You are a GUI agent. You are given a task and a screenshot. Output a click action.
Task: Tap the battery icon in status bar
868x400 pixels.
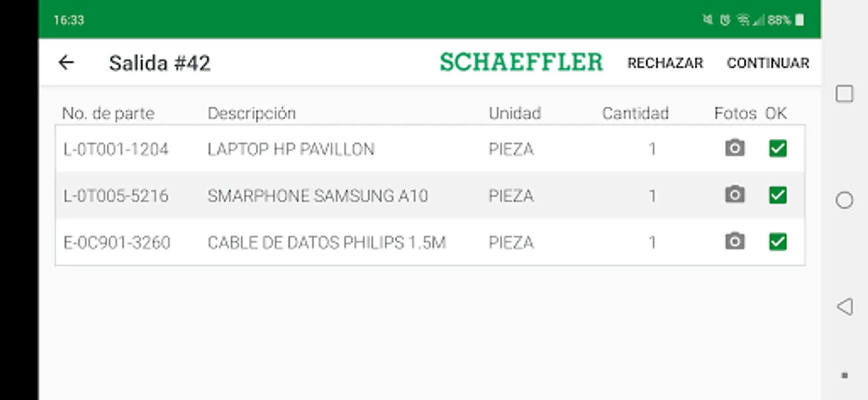tap(799, 20)
